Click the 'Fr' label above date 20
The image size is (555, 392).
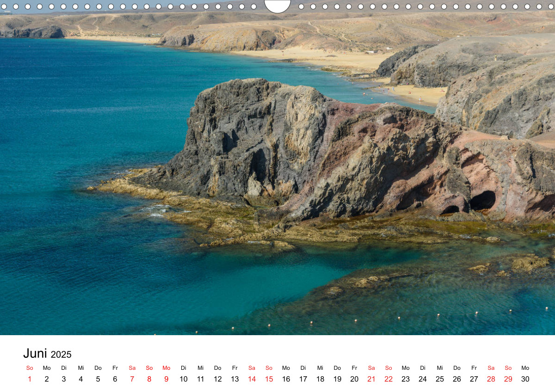pyautogui.click(x=354, y=368)
